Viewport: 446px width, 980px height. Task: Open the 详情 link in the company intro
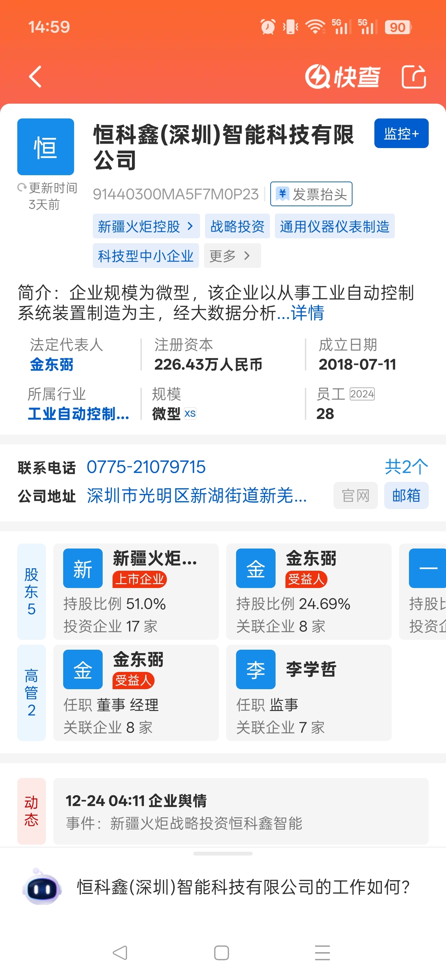tap(308, 313)
